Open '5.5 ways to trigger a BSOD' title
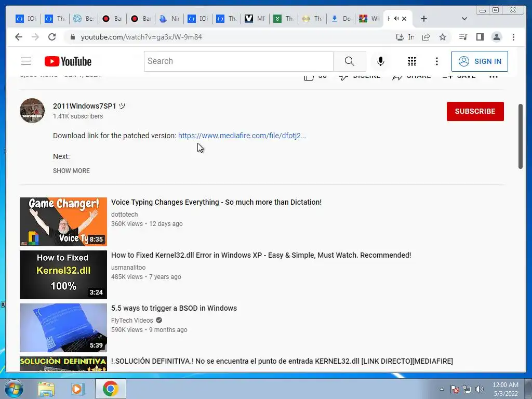Image resolution: width=532 pixels, height=399 pixels. (x=174, y=308)
